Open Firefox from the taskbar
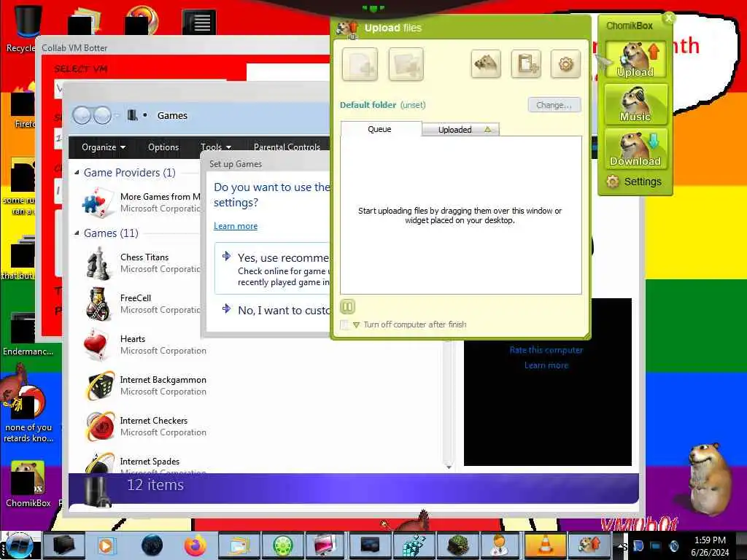 click(x=196, y=545)
